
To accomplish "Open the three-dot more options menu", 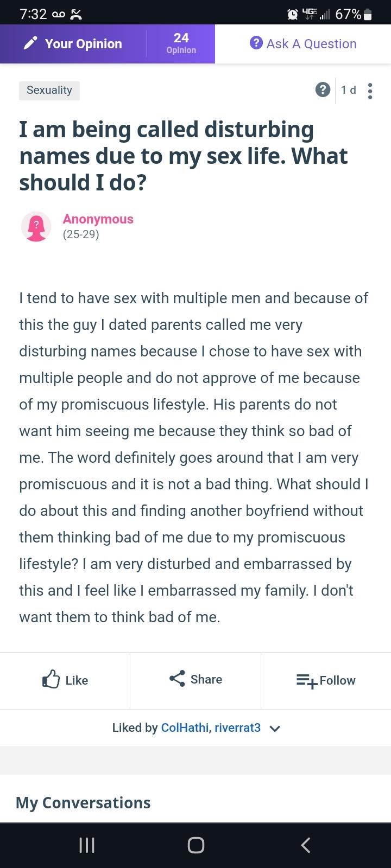I will pyautogui.click(x=370, y=91).
